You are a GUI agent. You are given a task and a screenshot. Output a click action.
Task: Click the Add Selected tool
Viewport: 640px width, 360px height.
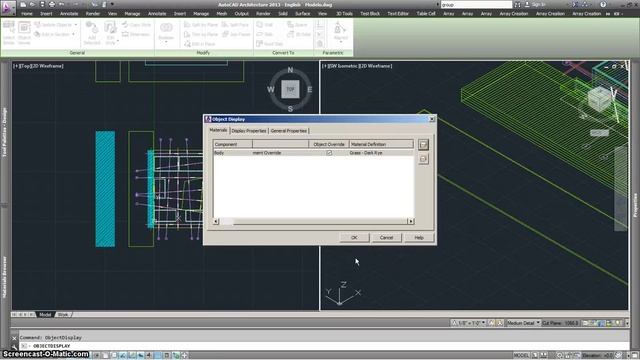coord(92,33)
